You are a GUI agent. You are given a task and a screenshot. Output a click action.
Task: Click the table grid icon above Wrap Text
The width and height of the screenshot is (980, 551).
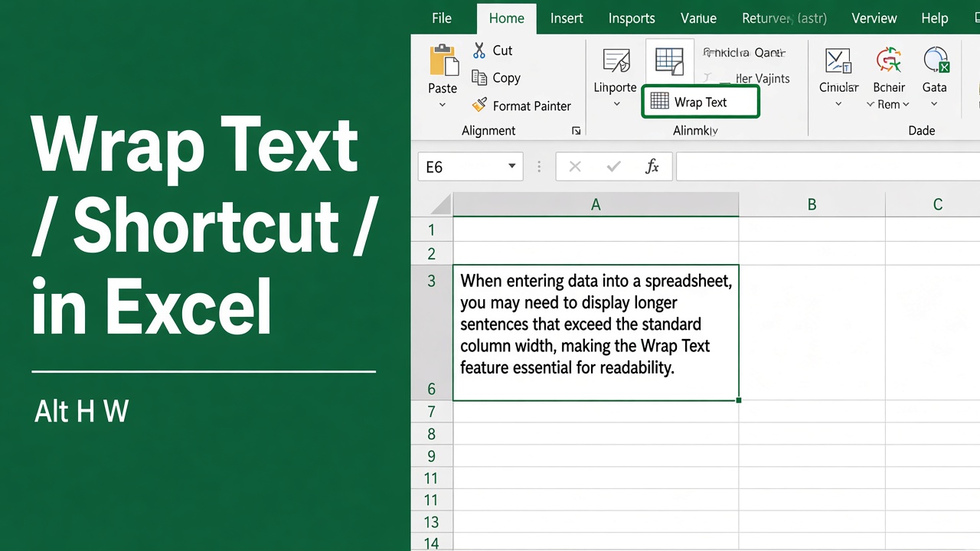tap(669, 60)
